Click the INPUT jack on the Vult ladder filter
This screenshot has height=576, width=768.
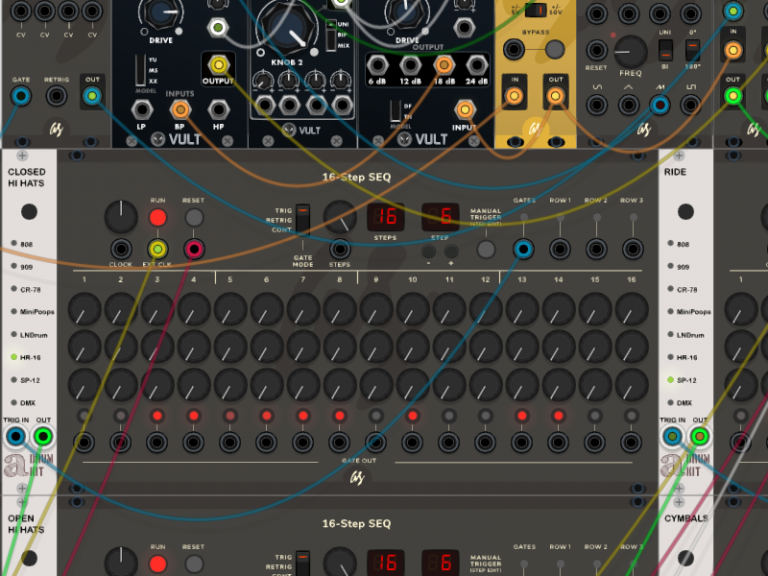(x=464, y=109)
